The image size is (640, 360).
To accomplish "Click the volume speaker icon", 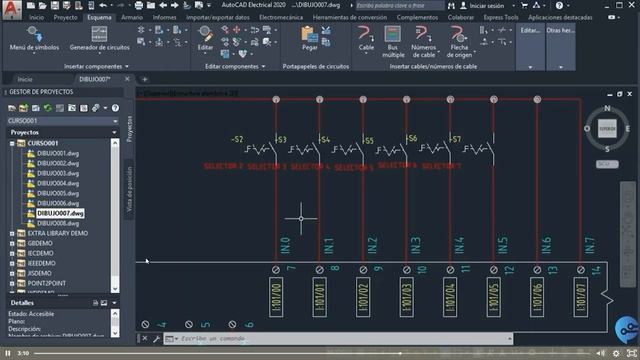I will (x=600, y=353).
